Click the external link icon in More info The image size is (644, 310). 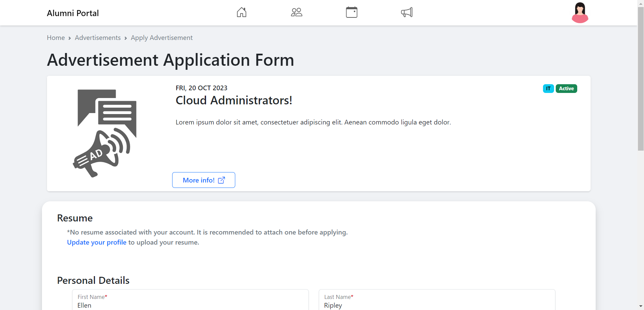[221, 180]
